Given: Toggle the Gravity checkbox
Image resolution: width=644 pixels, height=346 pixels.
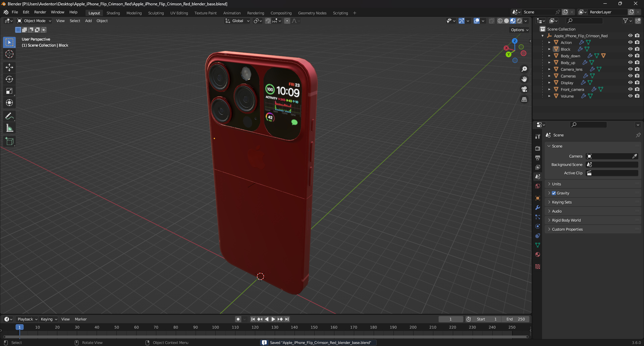Looking at the screenshot, I should click(554, 193).
